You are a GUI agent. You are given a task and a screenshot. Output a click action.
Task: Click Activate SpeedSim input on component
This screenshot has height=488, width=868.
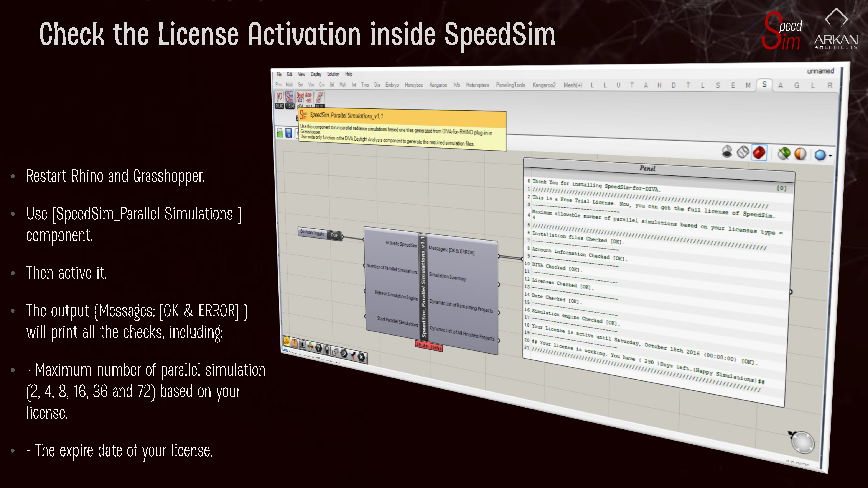pyautogui.click(x=401, y=244)
